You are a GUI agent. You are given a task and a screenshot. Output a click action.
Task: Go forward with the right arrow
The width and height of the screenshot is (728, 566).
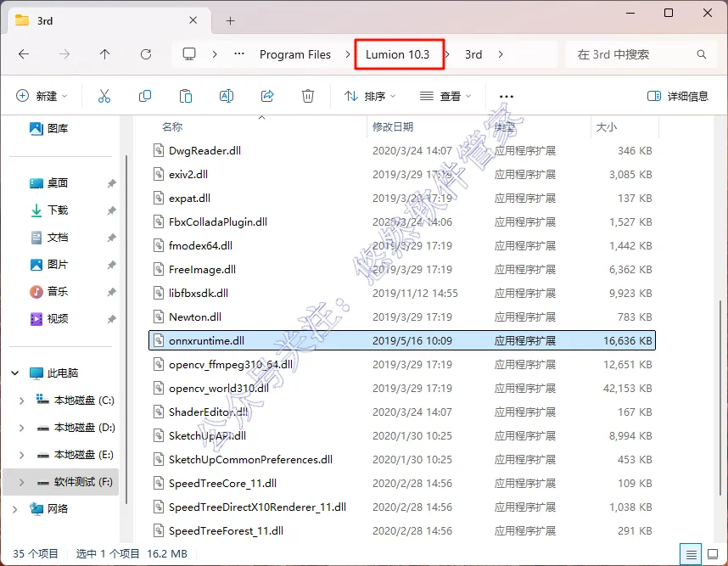coord(64,54)
